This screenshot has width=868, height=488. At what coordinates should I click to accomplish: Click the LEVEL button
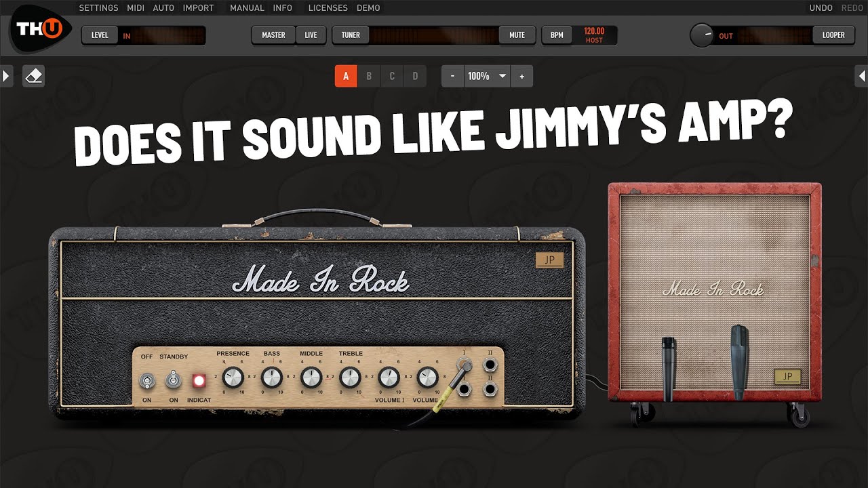pyautogui.click(x=100, y=35)
